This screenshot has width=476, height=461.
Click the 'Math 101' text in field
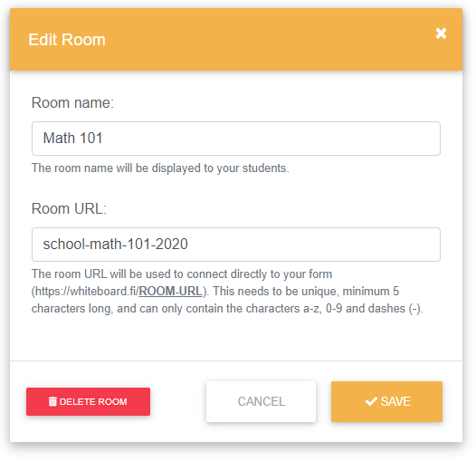pos(73,138)
